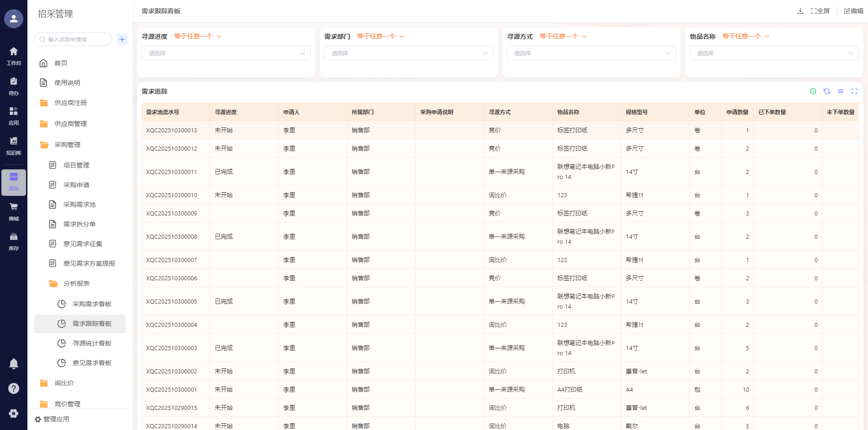Image resolution: width=868 pixels, height=430 pixels.
Task: Click the 编辑 button
Action: point(853,11)
